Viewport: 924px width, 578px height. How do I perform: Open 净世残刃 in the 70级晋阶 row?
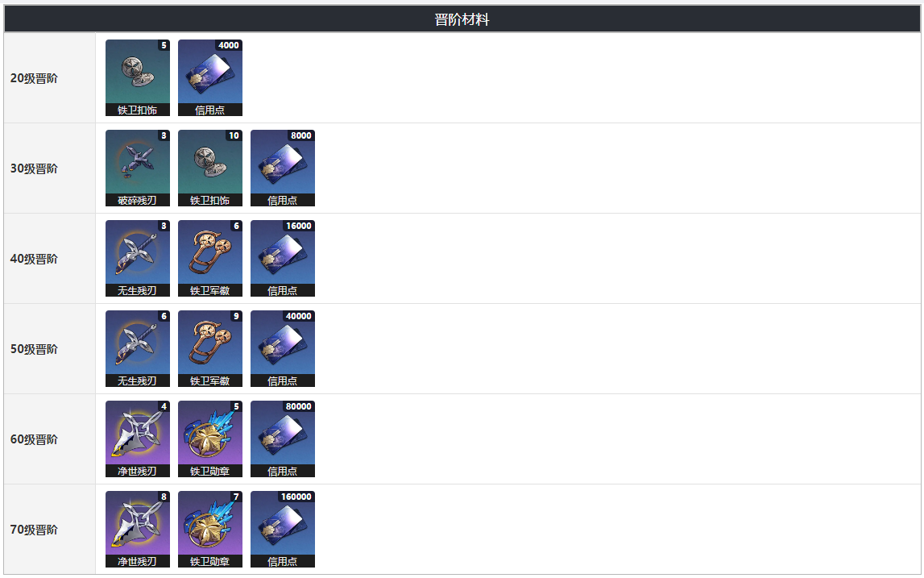tap(137, 529)
